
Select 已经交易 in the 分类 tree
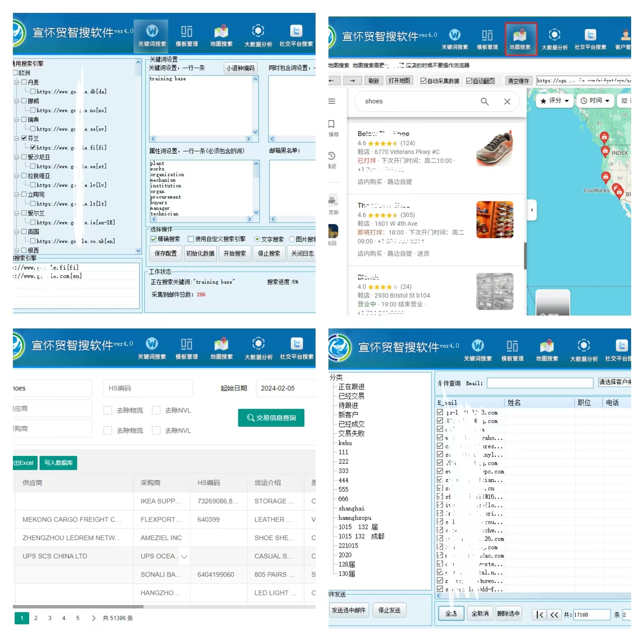coord(351,396)
